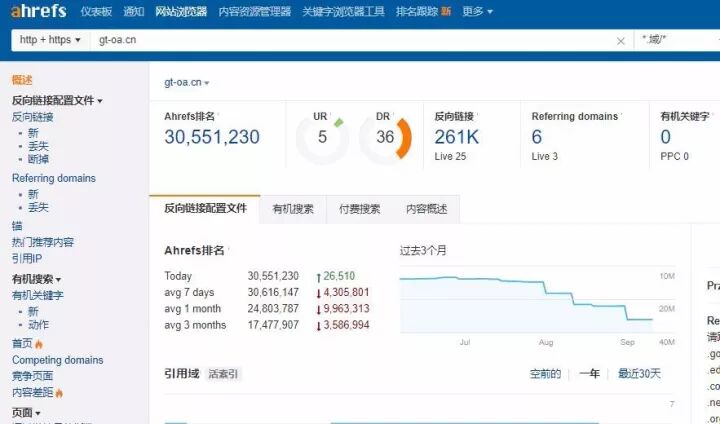Viewport: 720px width, 424px height.
Task: Click the avg 3 months value 17,477,907
Action: (x=273, y=325)
